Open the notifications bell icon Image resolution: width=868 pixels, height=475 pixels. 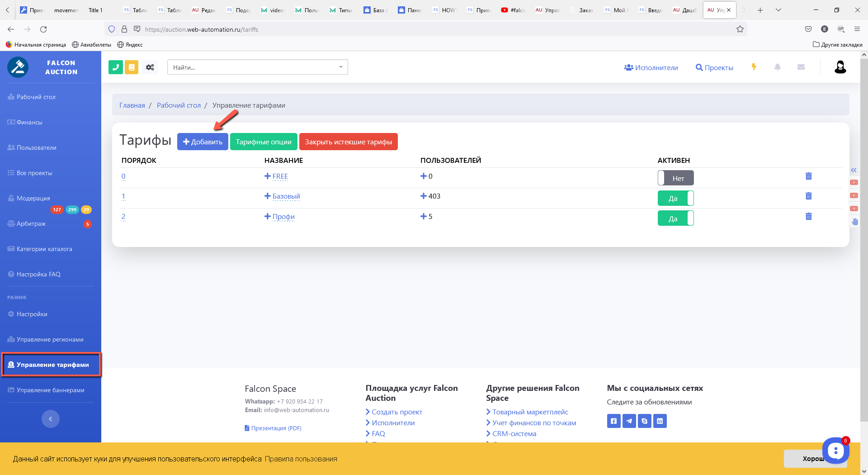pos(778,67)
